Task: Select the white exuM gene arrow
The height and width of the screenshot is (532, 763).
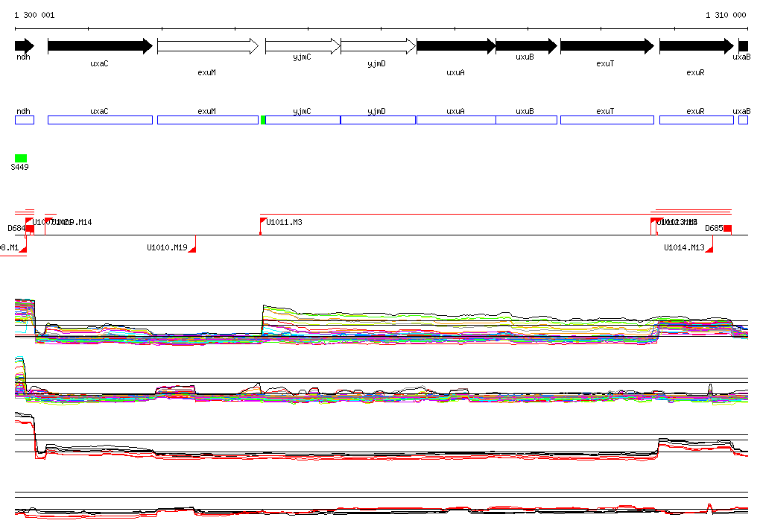Action: (x=208, y=46)
